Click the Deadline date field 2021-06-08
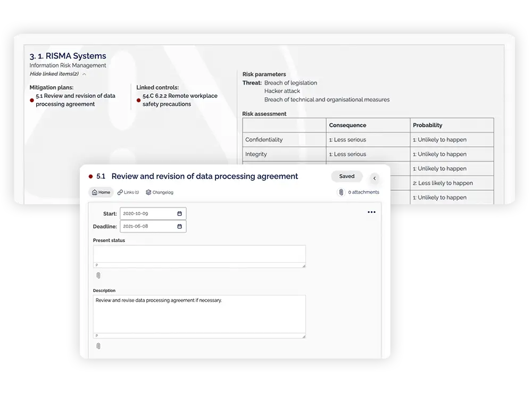Screen dimensions: 532x399 point(153,226)
